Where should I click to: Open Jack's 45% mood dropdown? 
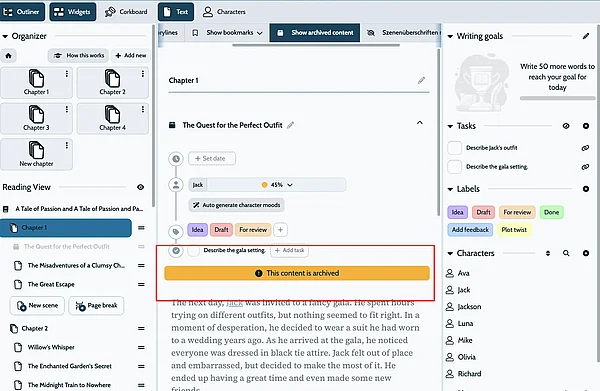pos(278,185)
